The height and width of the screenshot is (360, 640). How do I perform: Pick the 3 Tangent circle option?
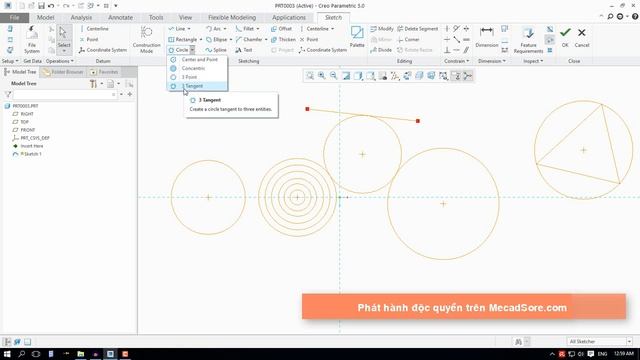tap(197, 86)
